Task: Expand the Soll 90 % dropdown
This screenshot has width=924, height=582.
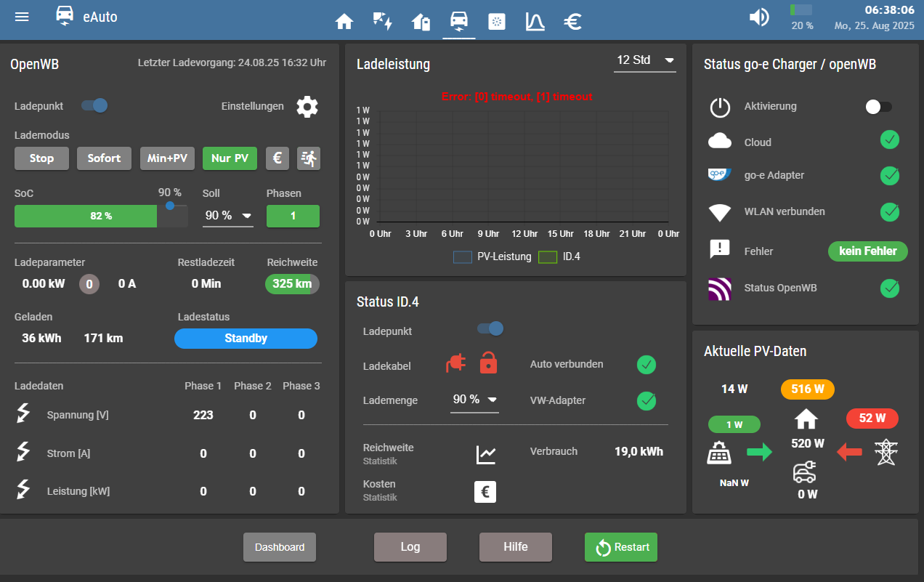Action: [227, 216]
